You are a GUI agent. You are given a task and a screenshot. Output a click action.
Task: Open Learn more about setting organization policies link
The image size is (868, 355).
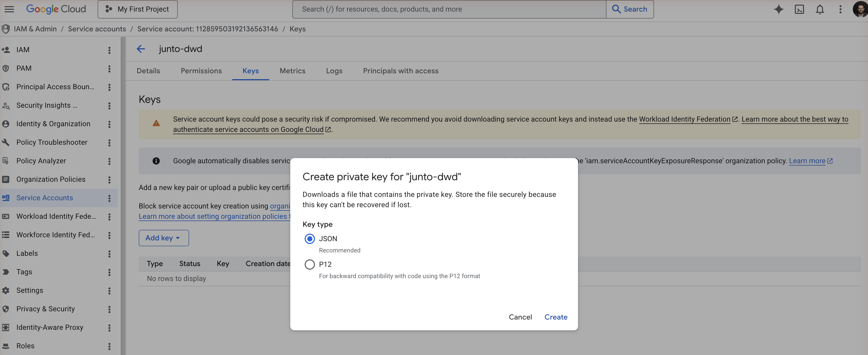(214, 216)
